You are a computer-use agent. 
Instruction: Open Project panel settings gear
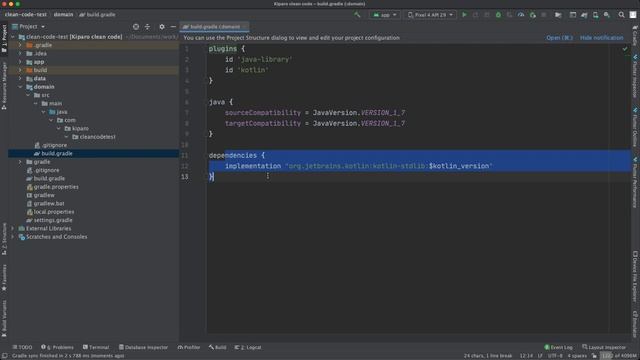162,27
